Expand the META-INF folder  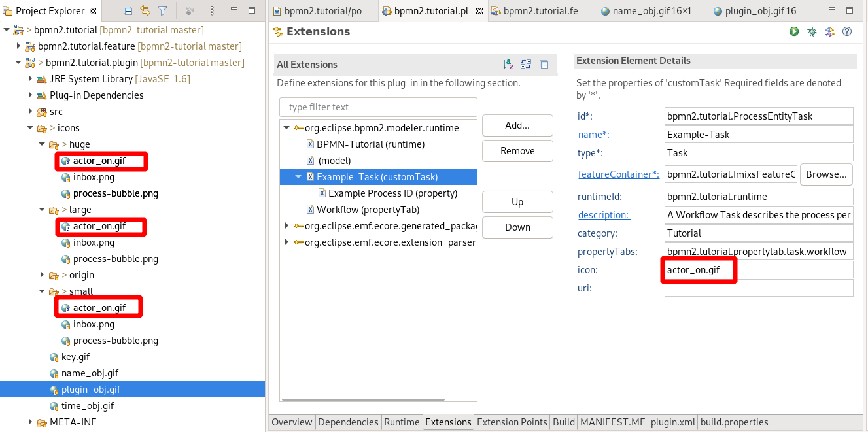(x=31, y=422)
